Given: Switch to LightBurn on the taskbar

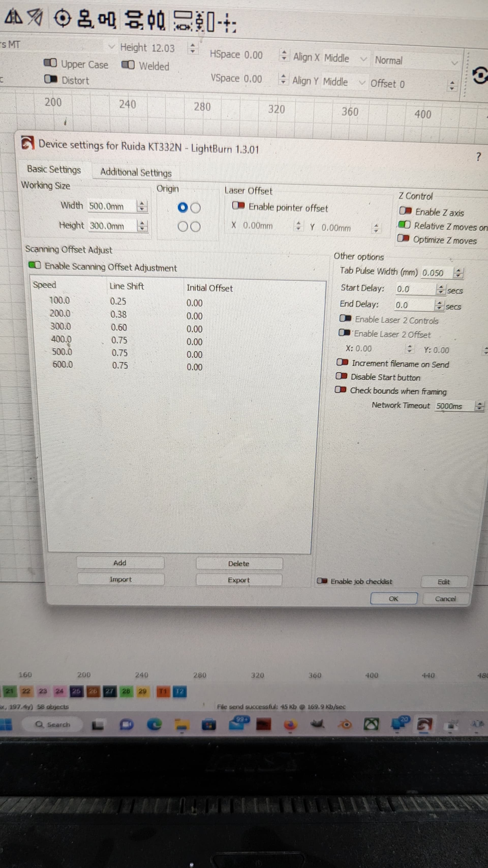Looking at the screenshot, I should [x=424, y=724].
